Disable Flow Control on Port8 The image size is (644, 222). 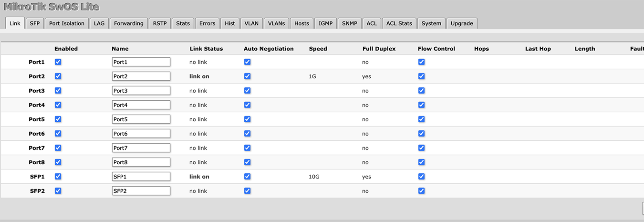[x=421, y=162]
